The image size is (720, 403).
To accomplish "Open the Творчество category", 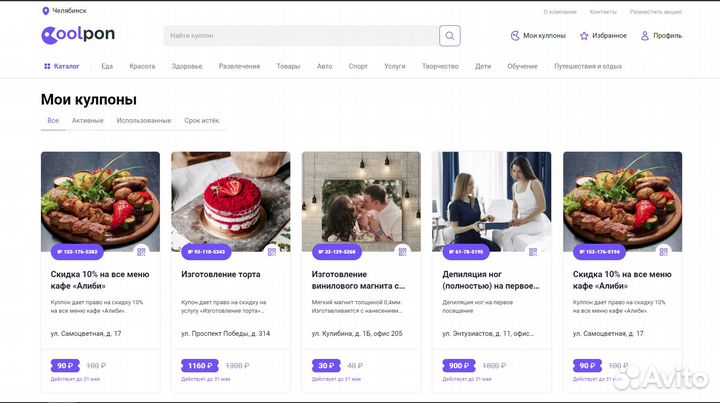I will point(440,66).
